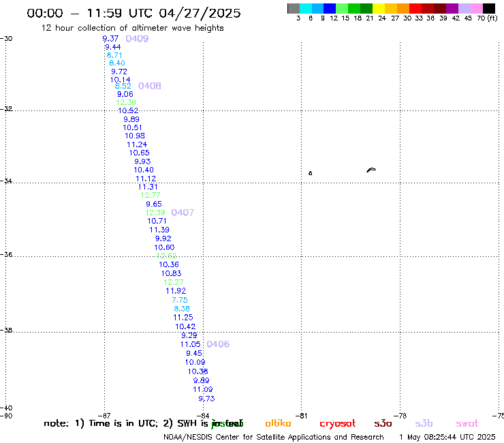This screenshot has width=504, height=443.
Task: Click the 10.14 wave height reading
Action: (x=121, y=80)
